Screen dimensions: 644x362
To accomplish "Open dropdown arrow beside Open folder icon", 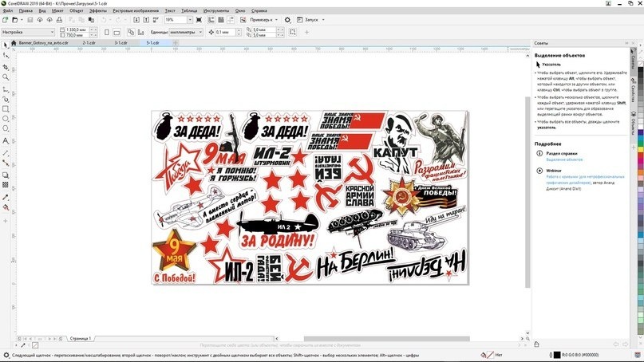I will pyautogui.click(x=22, y=20).
